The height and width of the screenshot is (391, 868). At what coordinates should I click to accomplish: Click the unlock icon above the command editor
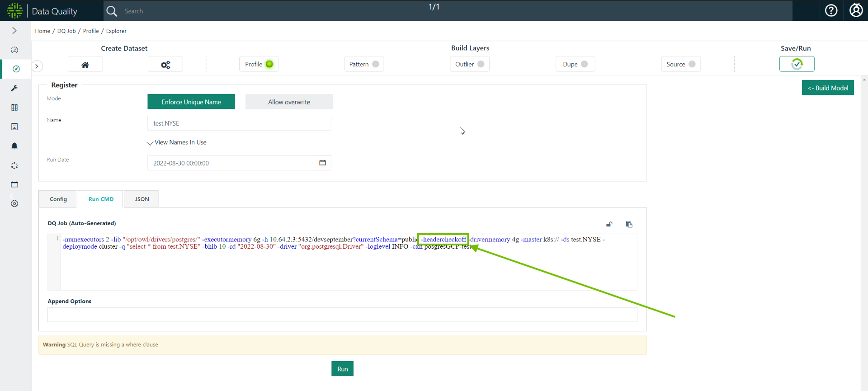click(609, 224)
